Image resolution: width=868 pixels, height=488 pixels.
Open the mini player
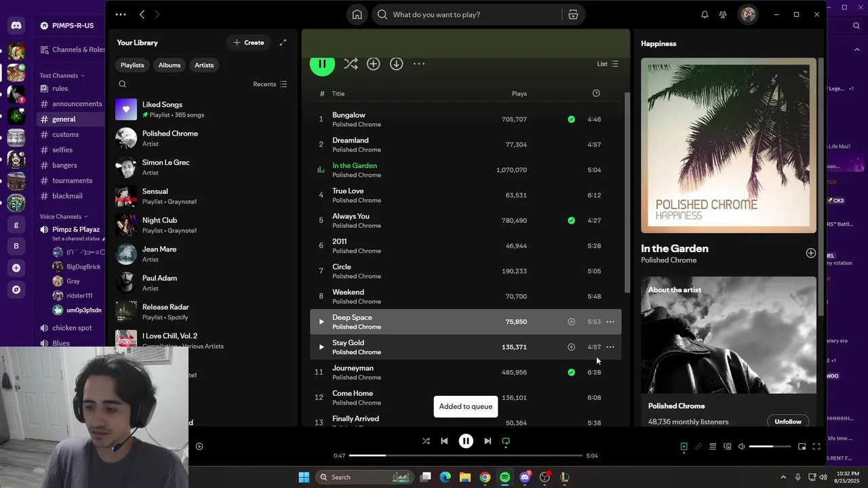802,447
